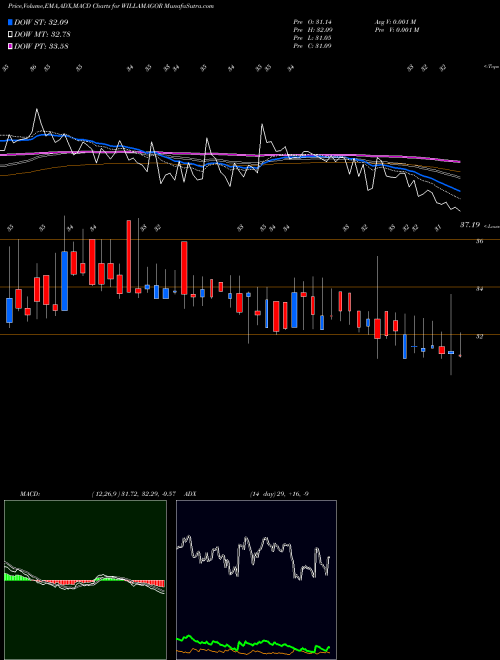Click the 'Avg V: 0.001 M' volume text
This screenshot has width=500, height=660.
click(396, 22)
